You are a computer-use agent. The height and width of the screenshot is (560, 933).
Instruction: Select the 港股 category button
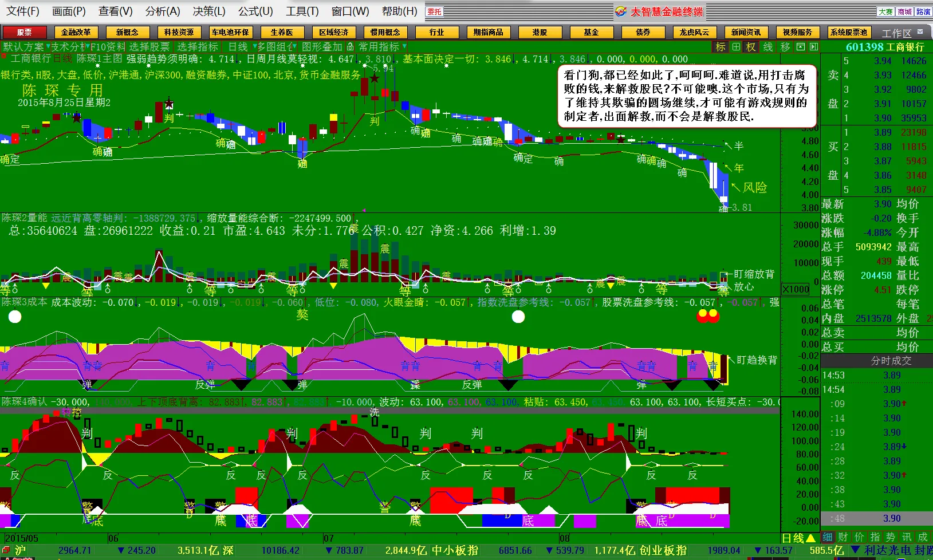click(x=540, y=32)
